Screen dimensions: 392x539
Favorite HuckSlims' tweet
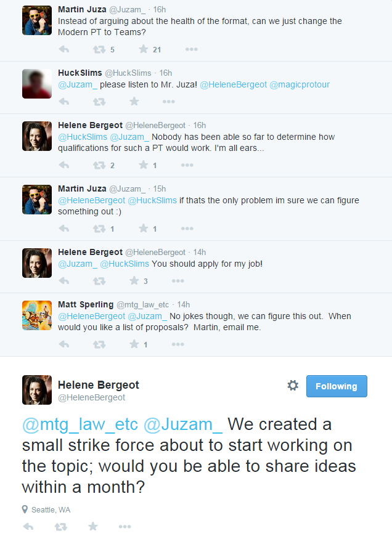click(134, 101)
